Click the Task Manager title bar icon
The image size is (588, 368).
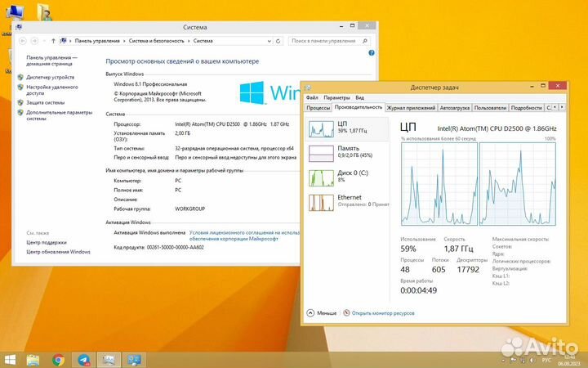(x=308, y=88)
